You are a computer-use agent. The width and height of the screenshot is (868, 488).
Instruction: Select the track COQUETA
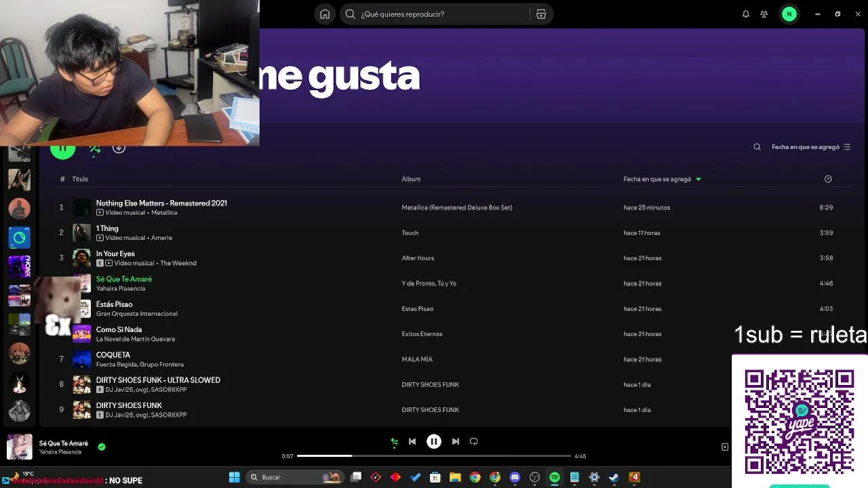(113, 354)
